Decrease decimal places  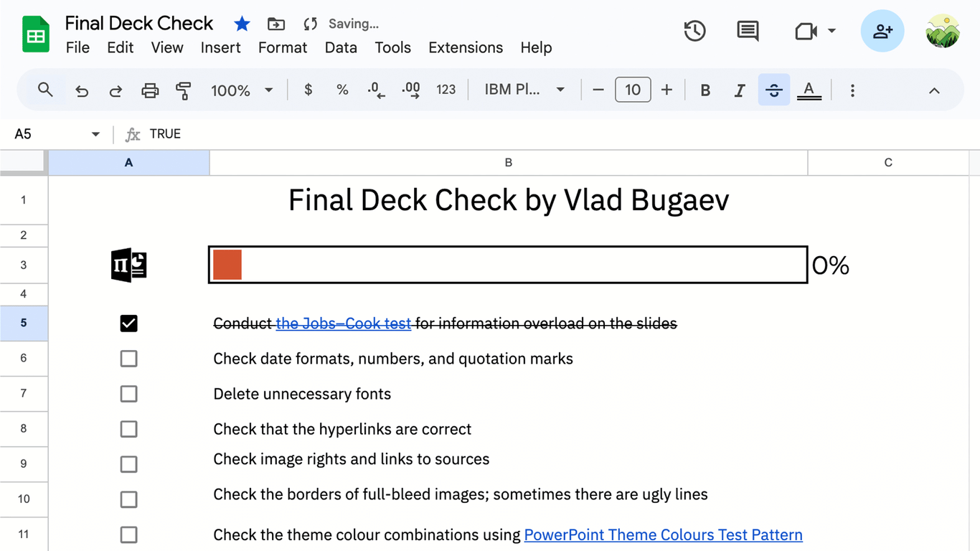[376, 90]
